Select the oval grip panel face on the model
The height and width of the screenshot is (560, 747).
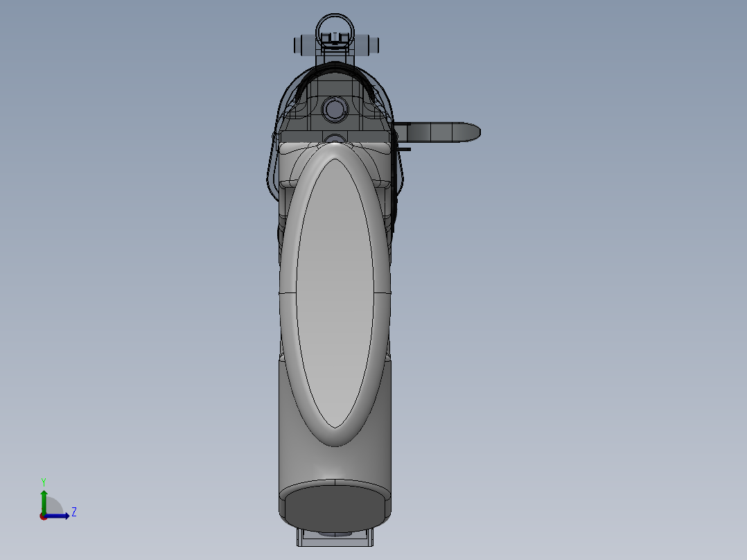[x=335, y=293]
